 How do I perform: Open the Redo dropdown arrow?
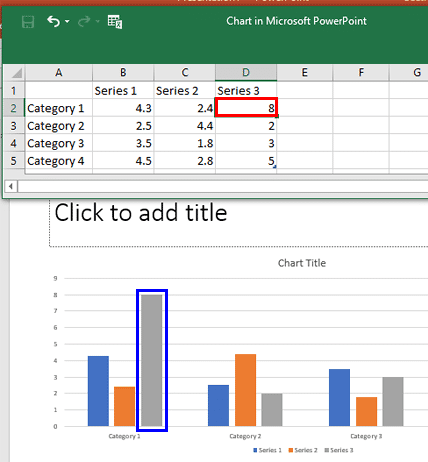97,21
